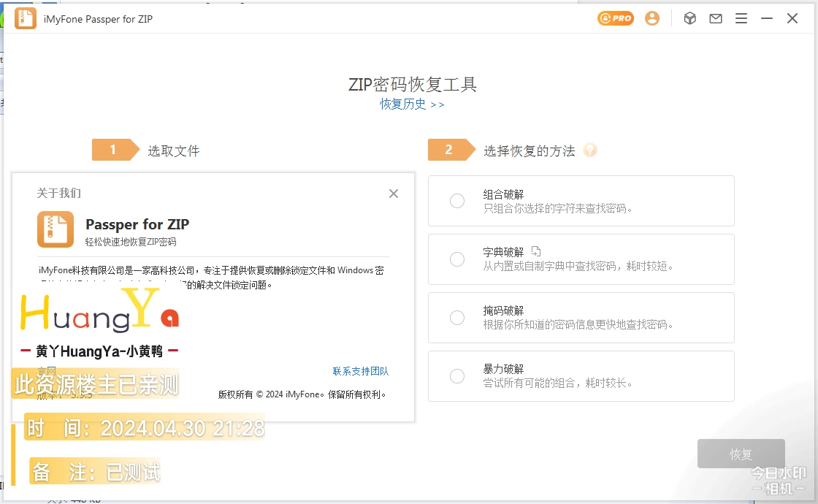The width and height of the screenshot is (818, 504).
Task: Click the 从内置或自制字典中查找密码 description
Action: pos(578,266)
